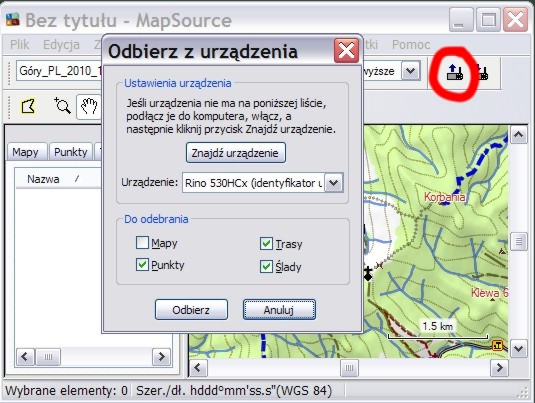Viewport: 535px width, 403px height.
Task: Click the Korbania label on map
Action: pyautogui.click(x=444, y=197)
